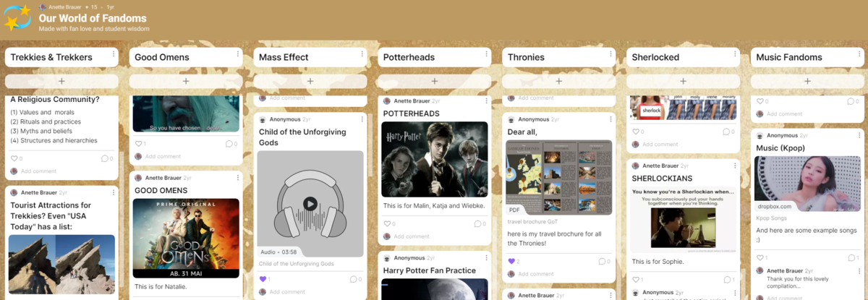Viewport: 868px width, 300px height.
Task: Like the Child of the Unforgiving Gods post
Action: point(263,279)
